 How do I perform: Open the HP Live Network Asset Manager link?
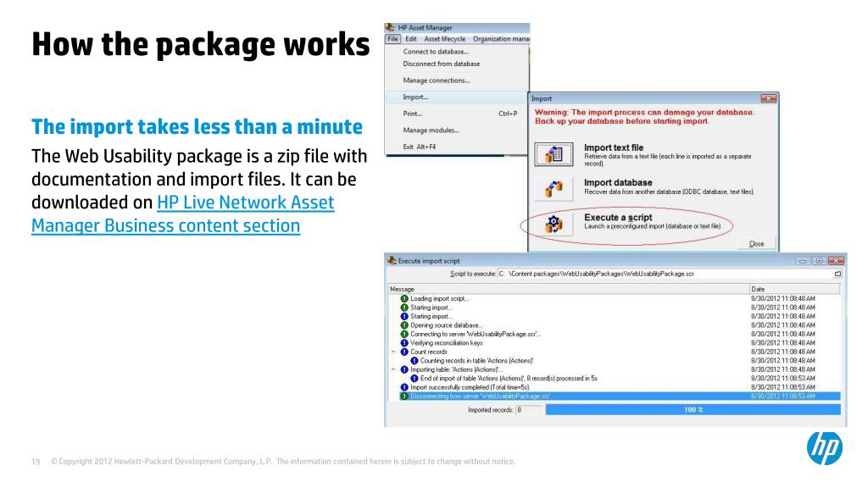183,214
